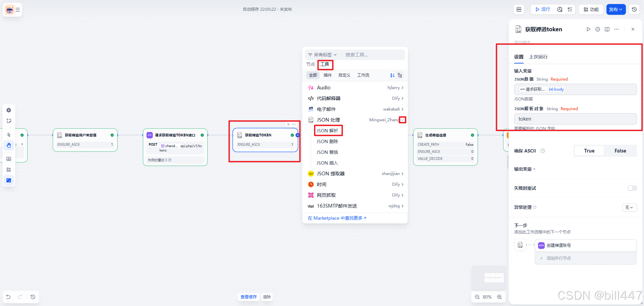The width and height of the screenshot is (644, 306).
Task: Switch to the 上次运行 tab
Action: tap(538, 57)
